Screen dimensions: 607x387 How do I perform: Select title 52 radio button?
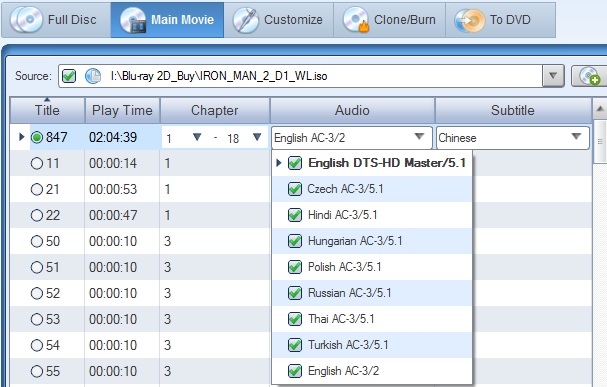point(37,293)
